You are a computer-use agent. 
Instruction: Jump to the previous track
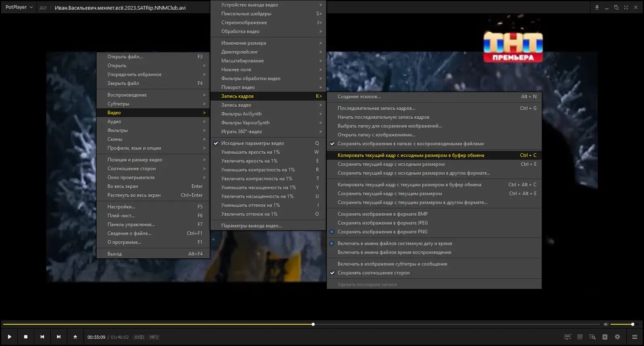coord(42,337)
